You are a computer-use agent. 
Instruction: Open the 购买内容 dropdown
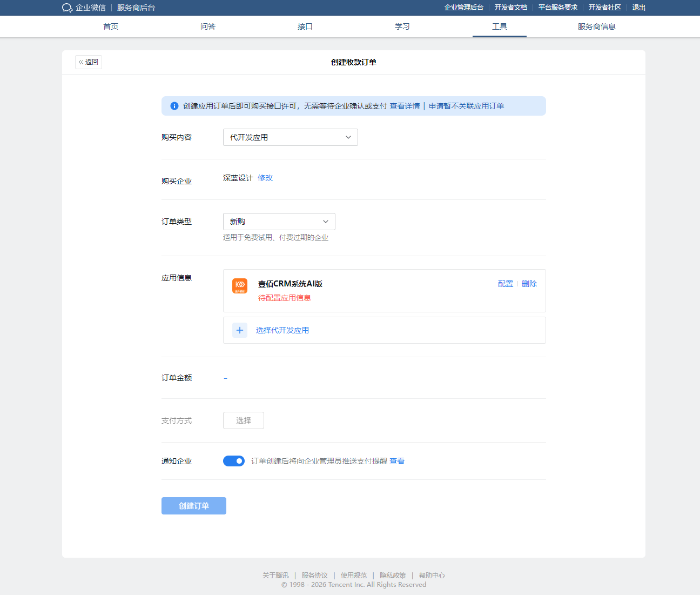point(290,137)
